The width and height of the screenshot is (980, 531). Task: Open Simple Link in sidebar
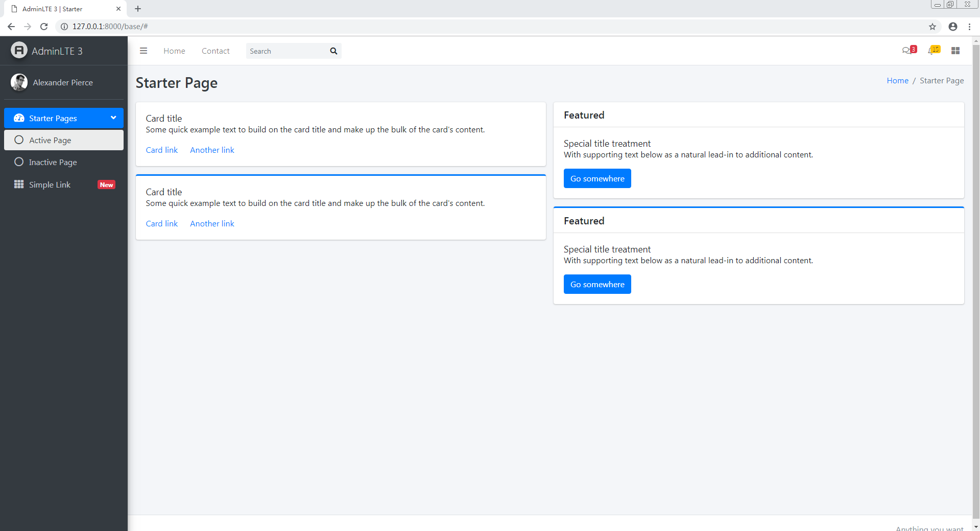(50, 184)
